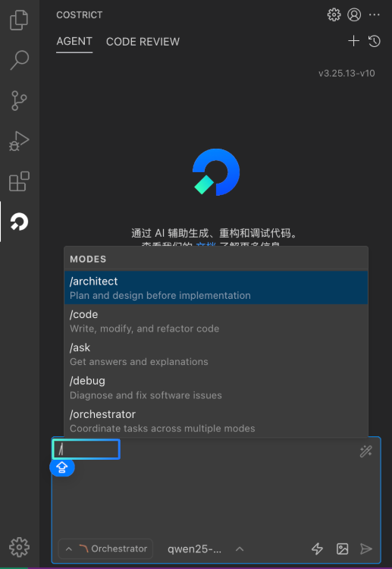Switch to the AGENT tab
This screenshot has width=392, height=569.
(74, 42)
